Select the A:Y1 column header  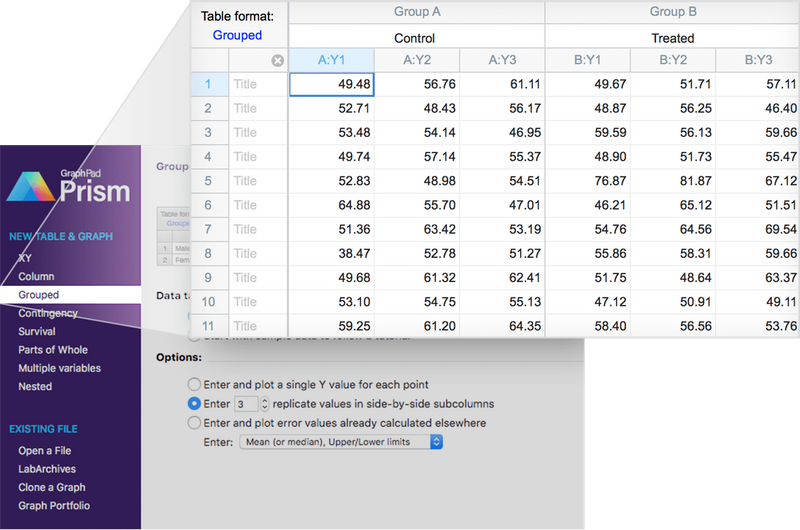pos(331,60)
